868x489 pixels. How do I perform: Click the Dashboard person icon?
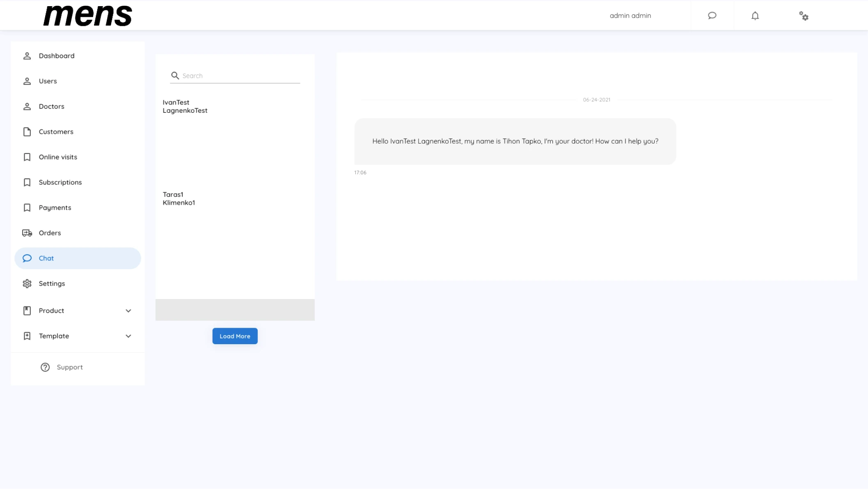click(x=27, y=56)
